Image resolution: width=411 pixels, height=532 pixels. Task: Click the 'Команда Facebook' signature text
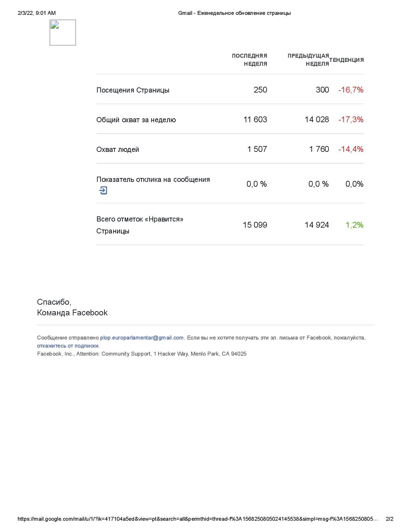72,313
